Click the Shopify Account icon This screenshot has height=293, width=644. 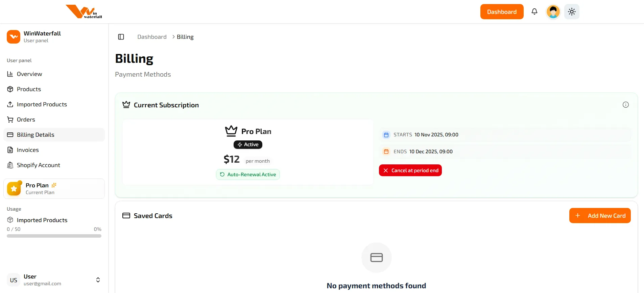(x=10, y=165)
